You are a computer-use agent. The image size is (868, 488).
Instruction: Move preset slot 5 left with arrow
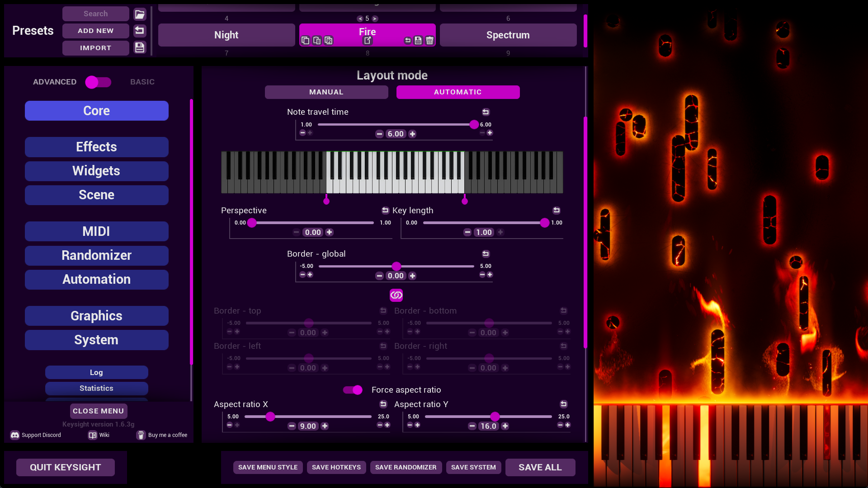[360, 19]
